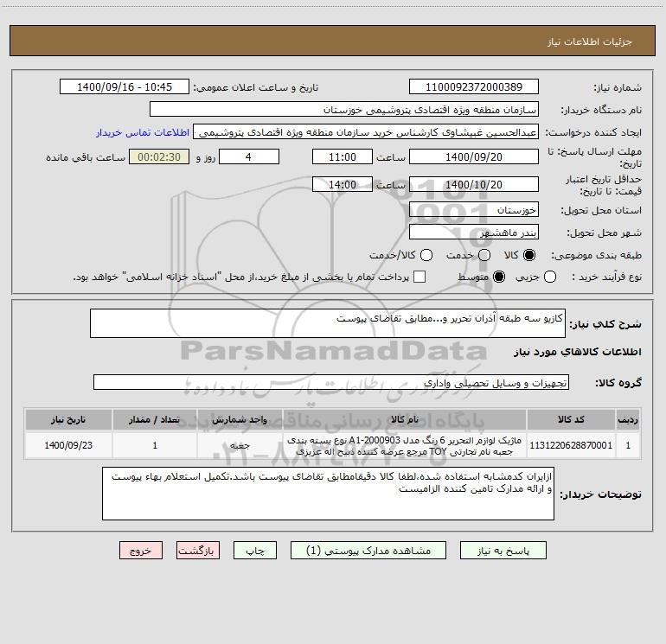Click the general description text area کازیو سه طبقه
The image size is (666, 644).
328,323
